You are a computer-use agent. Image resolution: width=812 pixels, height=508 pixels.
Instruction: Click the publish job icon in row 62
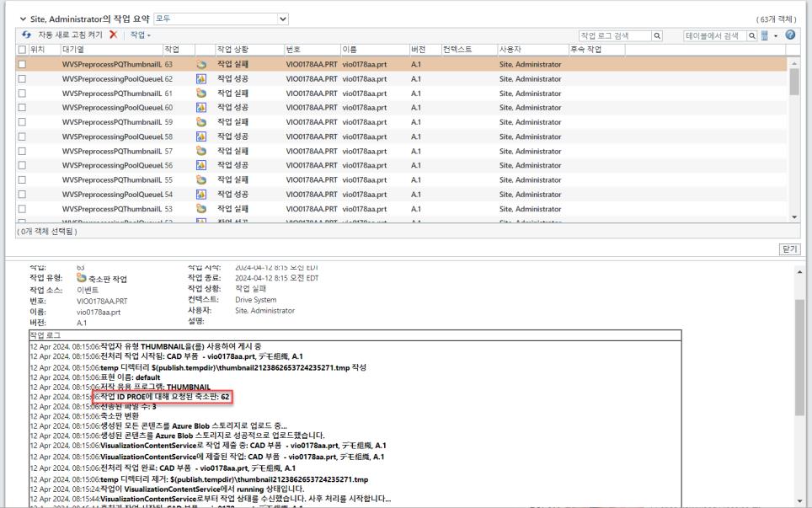pyautogui.click(x=201, y=79)
